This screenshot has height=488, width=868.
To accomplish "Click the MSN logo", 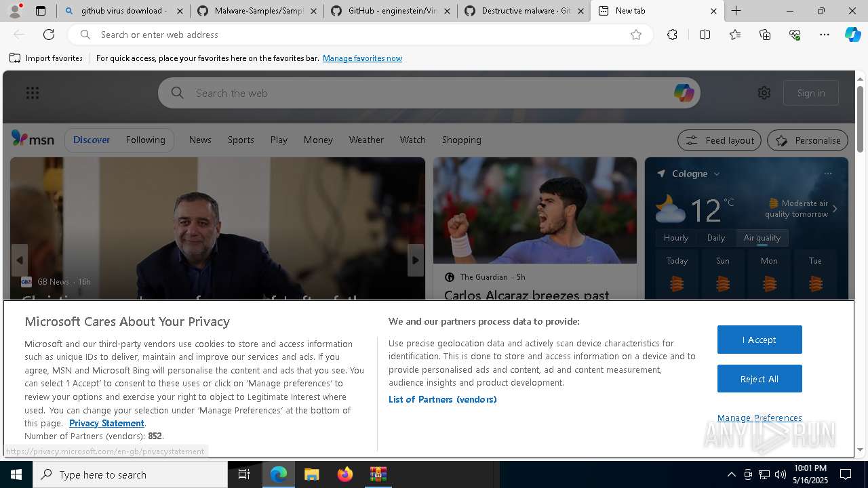I will pyautogui.click(x=33, y=139).
